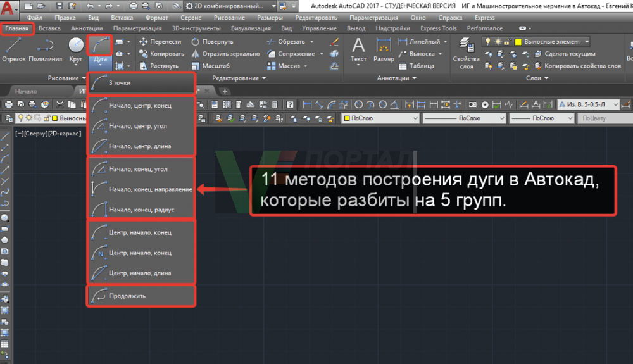Select the Текст annotation tool
This screenshot has height=364, width=633.
click(358, 50)
